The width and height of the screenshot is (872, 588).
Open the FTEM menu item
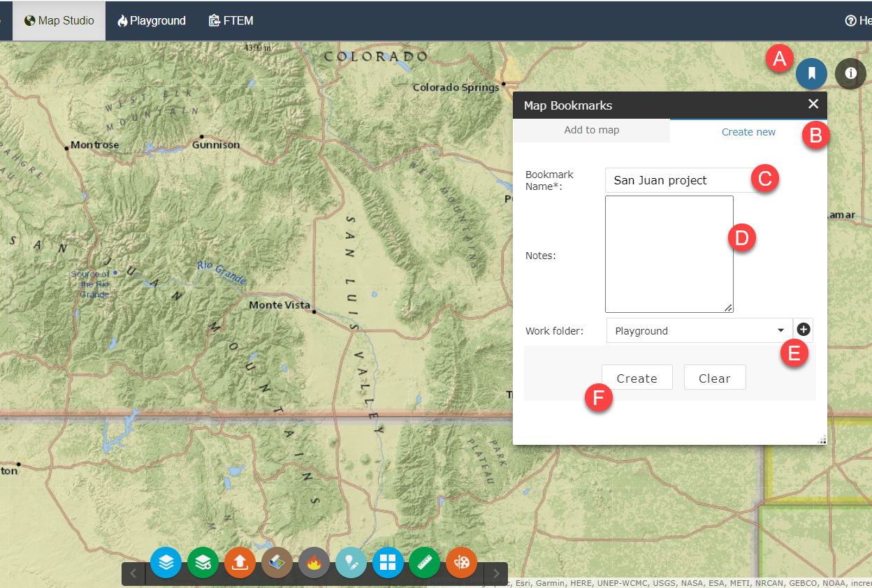tap(231, 21)
